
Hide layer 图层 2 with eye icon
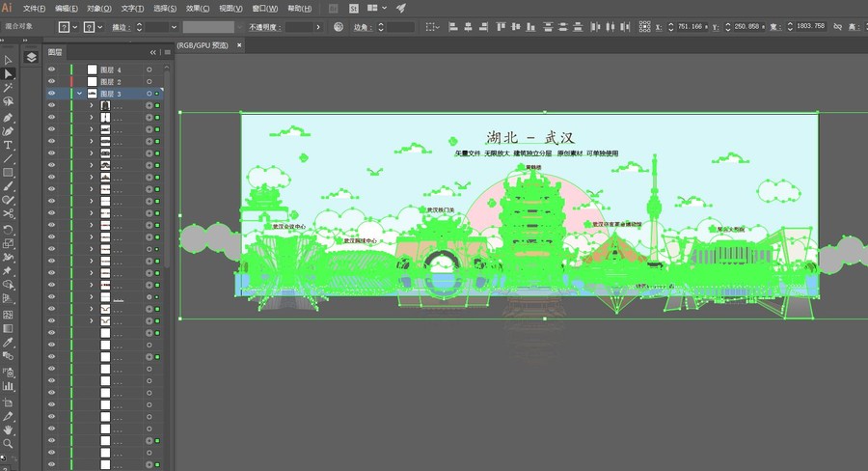(x=51, y=81)
